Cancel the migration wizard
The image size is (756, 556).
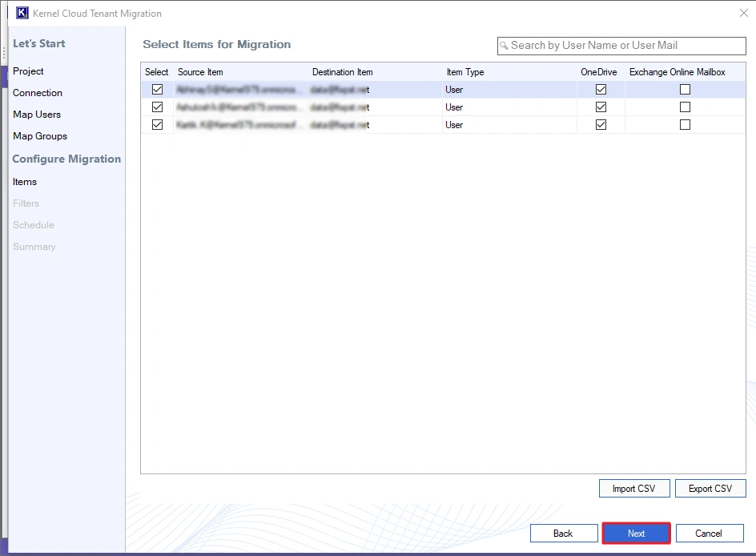pos(710,533)
